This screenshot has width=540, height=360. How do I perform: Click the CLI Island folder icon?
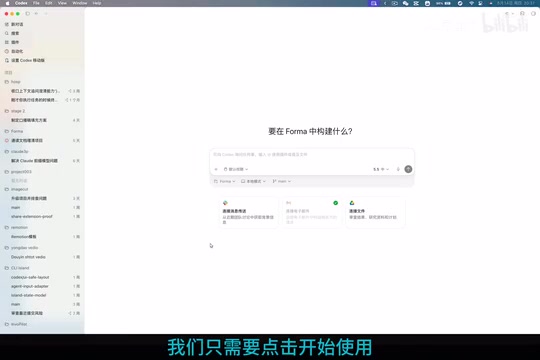coord(7,268)
